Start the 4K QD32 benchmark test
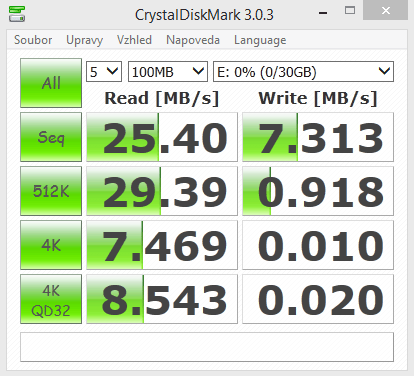The image size is (414, 376). click(x=51, y=299)
